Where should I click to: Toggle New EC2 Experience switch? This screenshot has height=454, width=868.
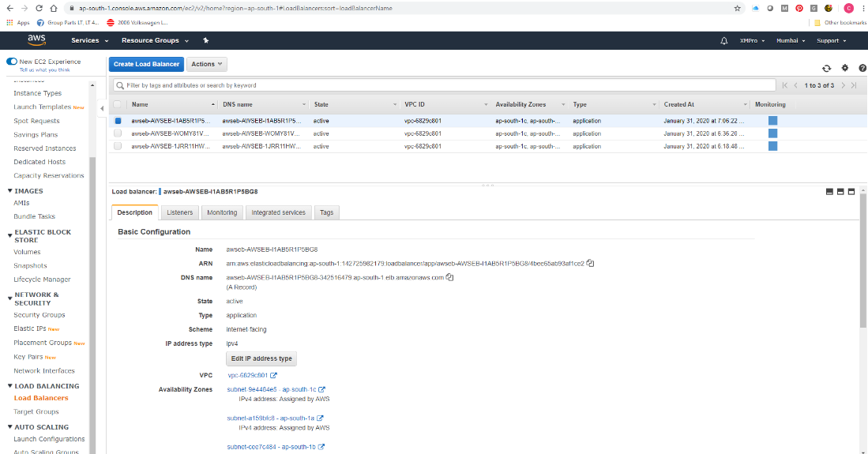[x=12, y=62]
